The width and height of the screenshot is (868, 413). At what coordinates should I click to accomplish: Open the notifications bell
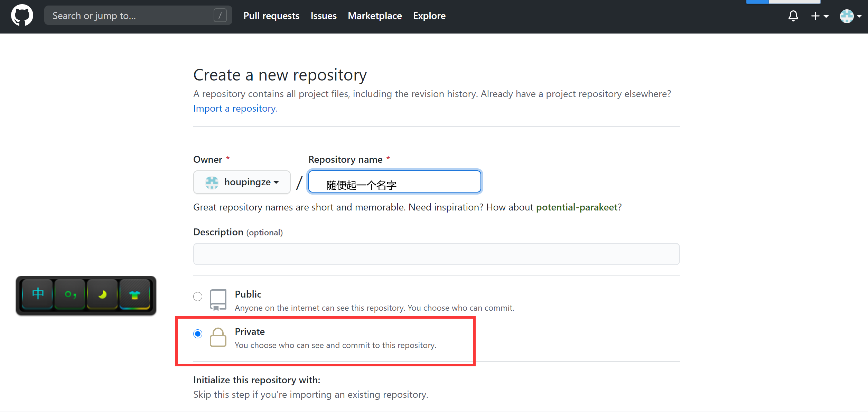tap(793, 16)
